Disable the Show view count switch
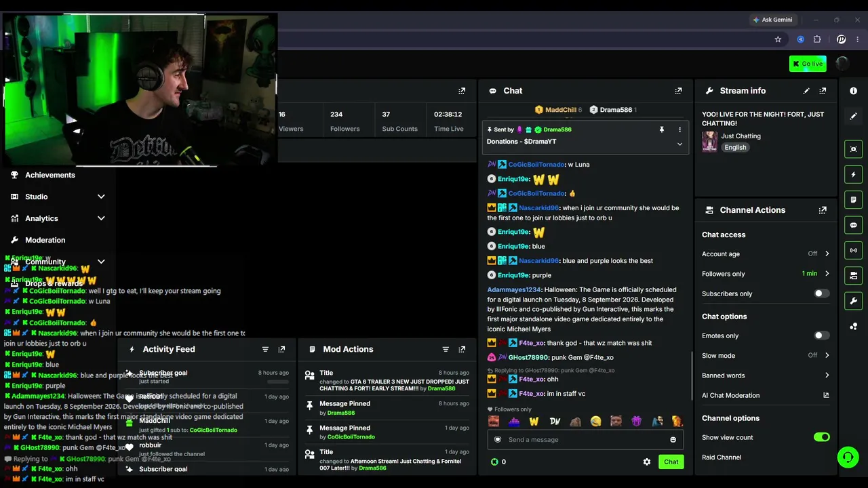 (x=821, y=437)
